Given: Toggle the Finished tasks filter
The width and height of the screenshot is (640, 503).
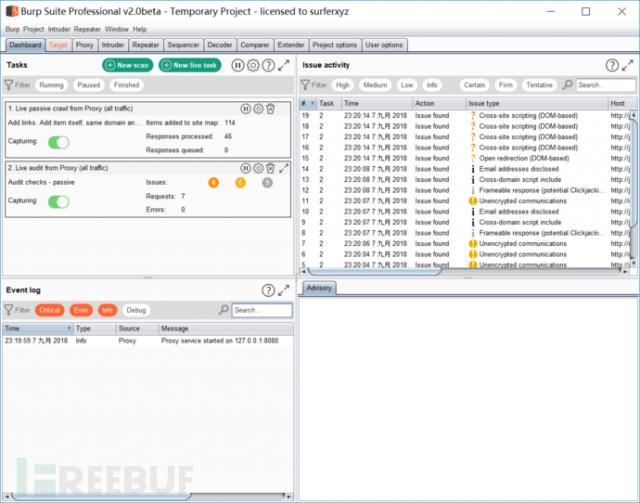Looking at the screenshot, I should coord(127,85).
